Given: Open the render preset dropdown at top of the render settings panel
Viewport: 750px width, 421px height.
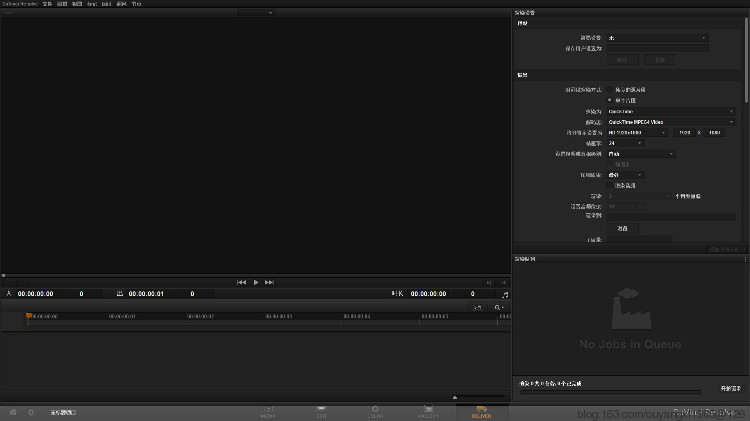Looking at the screenshot, I should click(x=657, y=38).
